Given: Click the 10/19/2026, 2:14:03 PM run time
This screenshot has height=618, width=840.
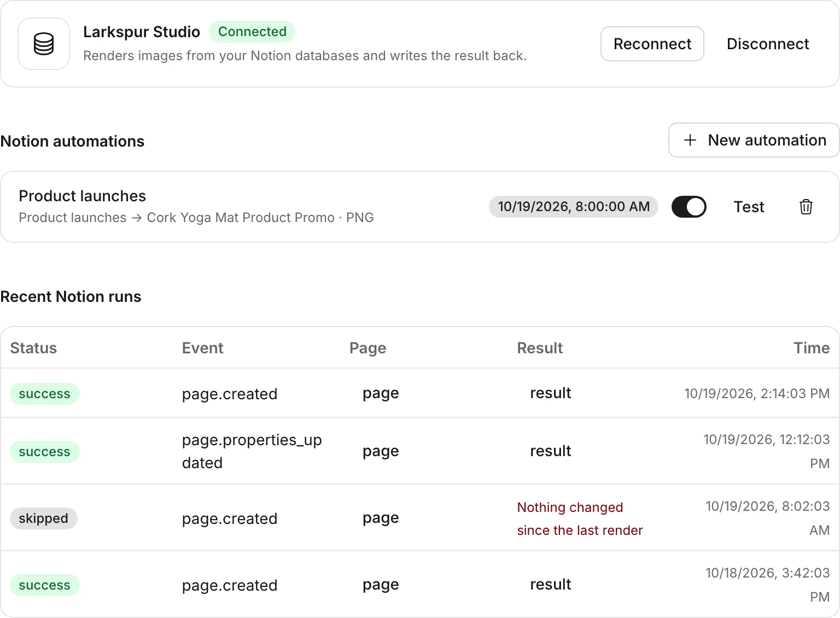Looking at the screenshot, I should click(x=757, y=394).
